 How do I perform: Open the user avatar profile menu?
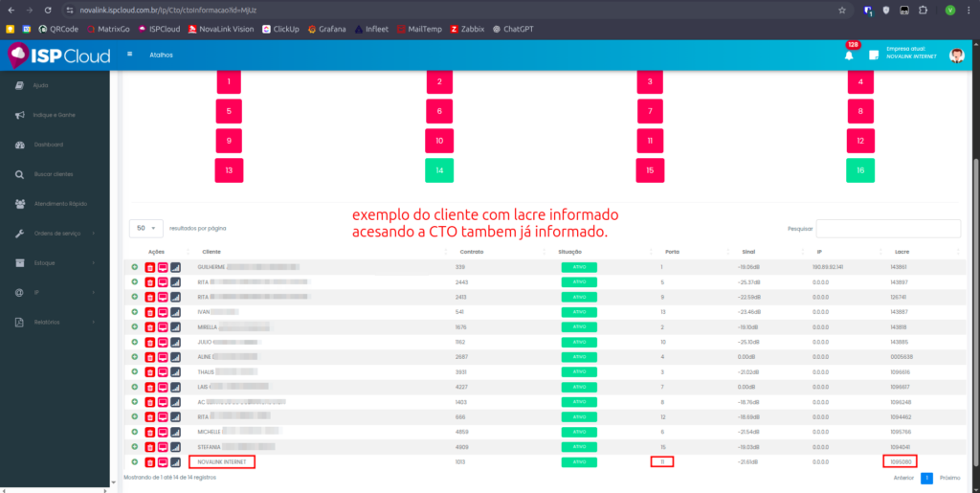click(x=956, y=55)
